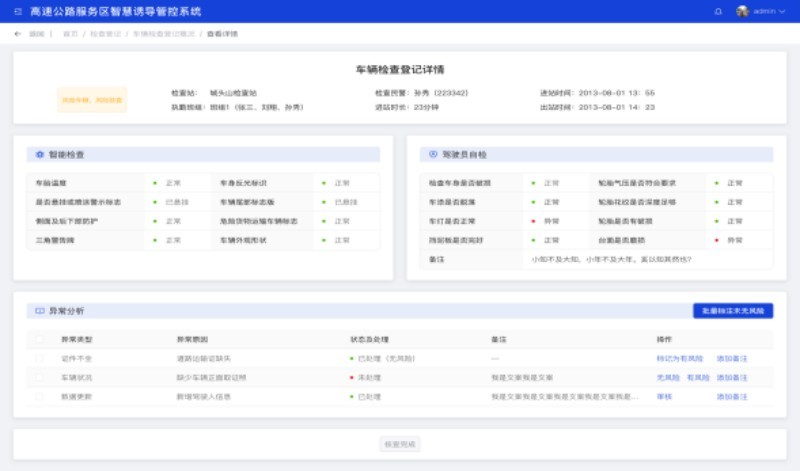Expand the admin account dropdown arrow
Screen dimensions: 800x471
[x=784, y=11]
